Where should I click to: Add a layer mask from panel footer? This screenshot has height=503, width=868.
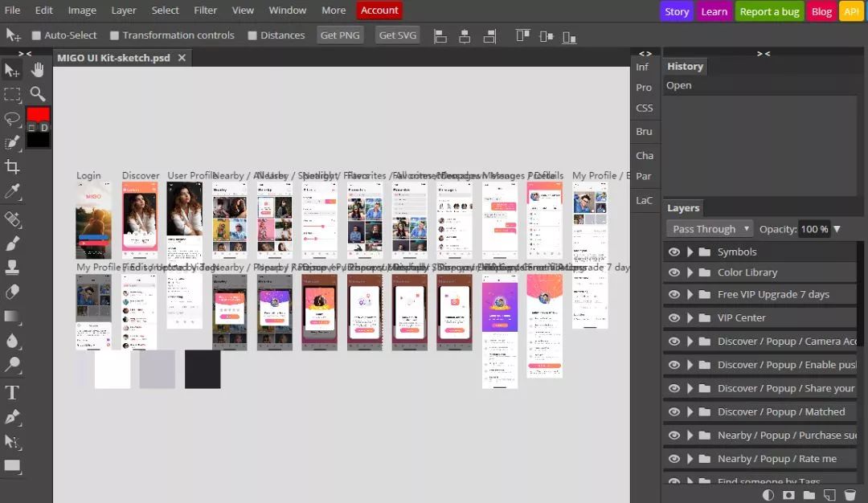789,495
